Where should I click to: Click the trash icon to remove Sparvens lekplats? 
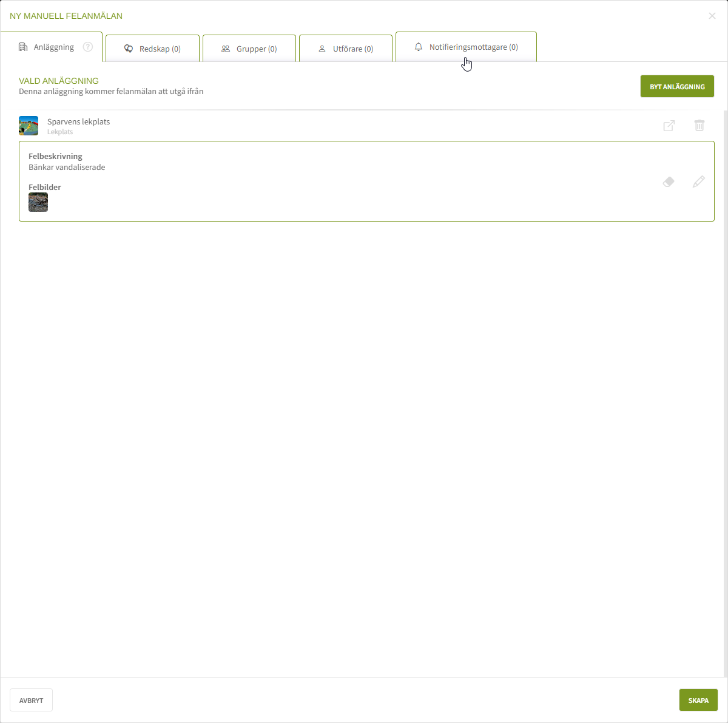pyautogui.click(x=699, y=126)
